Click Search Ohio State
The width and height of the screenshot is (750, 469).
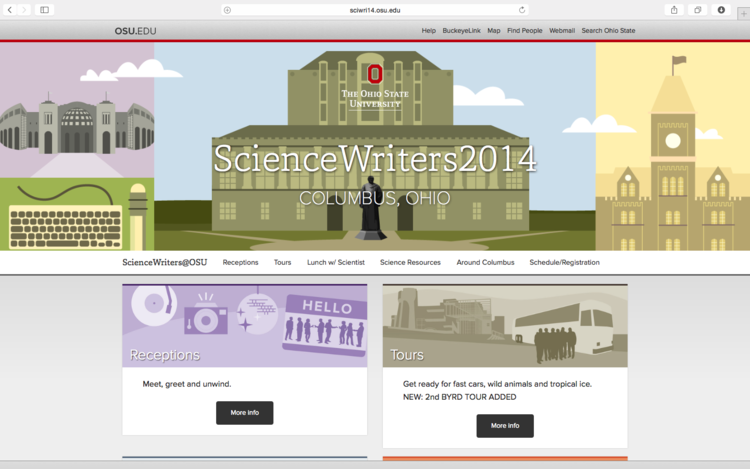(608, 31)
